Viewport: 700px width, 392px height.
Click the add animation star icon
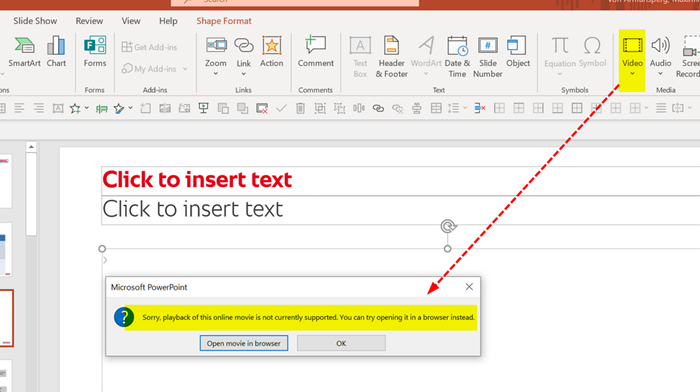point(75,108)
